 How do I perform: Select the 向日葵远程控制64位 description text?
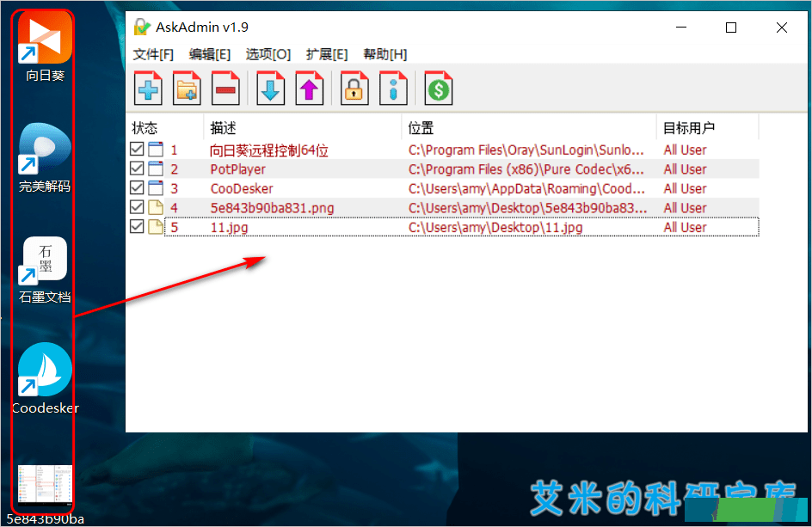coord(269,150)
